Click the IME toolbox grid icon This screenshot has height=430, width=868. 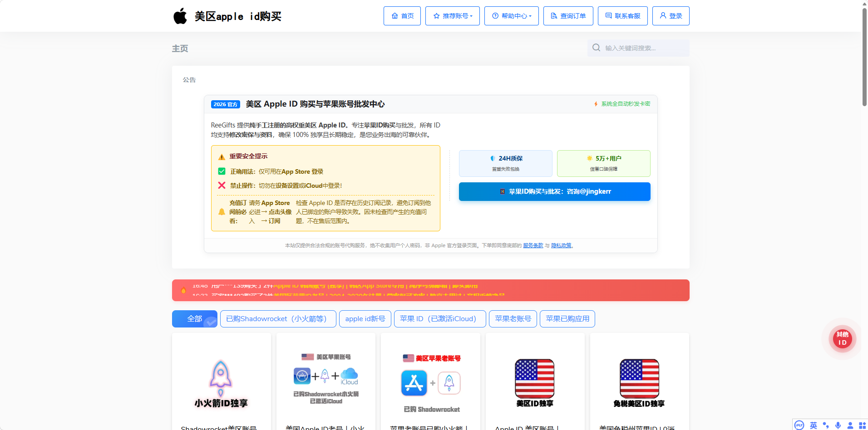(x=863, y=425)
